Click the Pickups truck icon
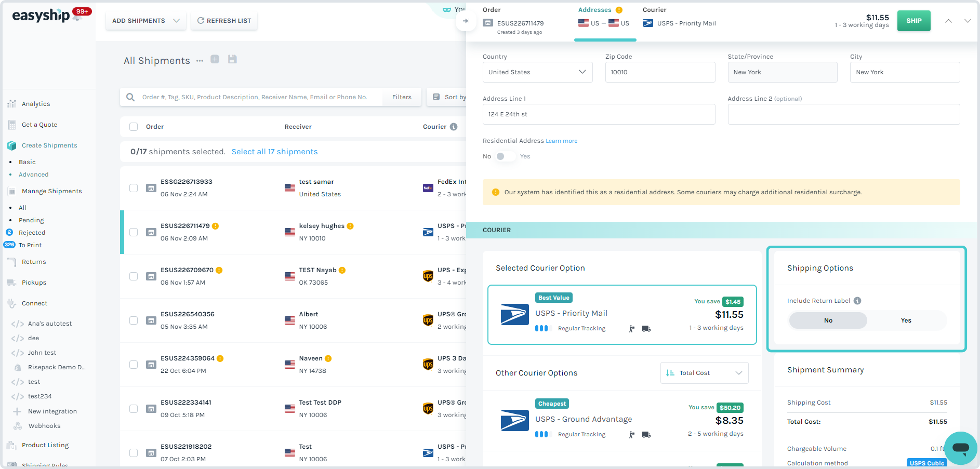The height and width of the screenshot is (469, 980). pos(11,283)
